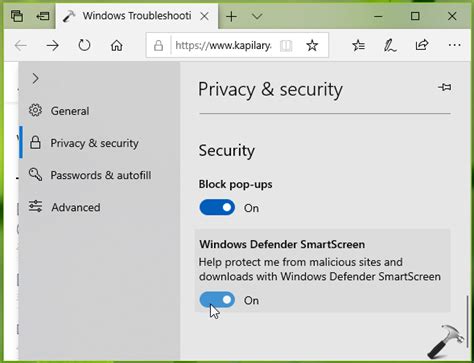Click the lock site information icon
This screenshot has width=474, height=363.
(x=158, y=45)
